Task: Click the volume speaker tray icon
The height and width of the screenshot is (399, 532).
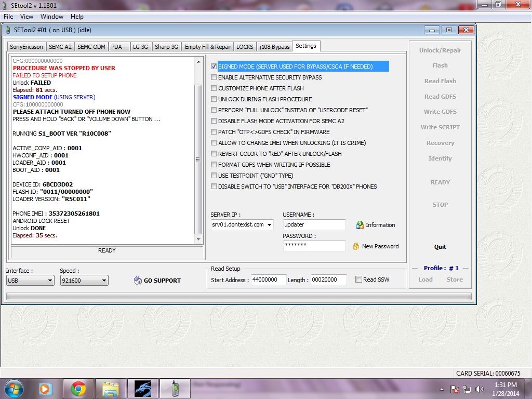Action: [480, 389]
